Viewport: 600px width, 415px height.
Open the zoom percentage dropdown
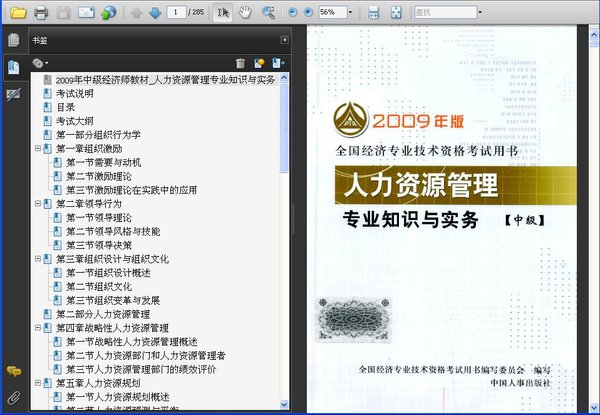click(350, 13)
